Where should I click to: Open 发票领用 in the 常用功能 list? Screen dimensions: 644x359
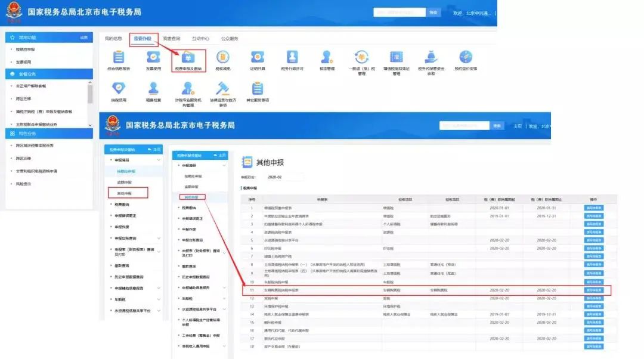pyautogui.click(x=23, y=62)
